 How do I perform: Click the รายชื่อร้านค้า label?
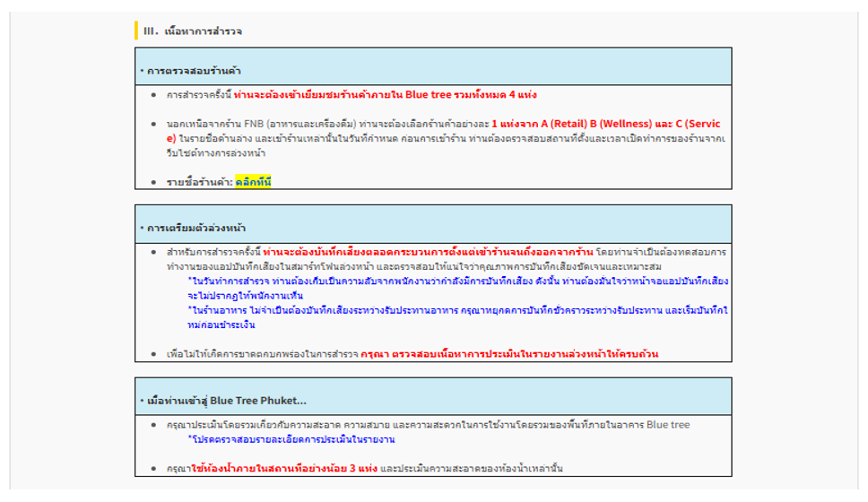click(x=199, y=182)
